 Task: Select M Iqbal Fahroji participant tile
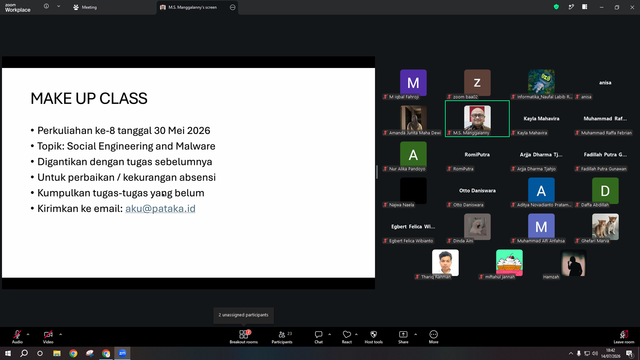click(413, 84)
